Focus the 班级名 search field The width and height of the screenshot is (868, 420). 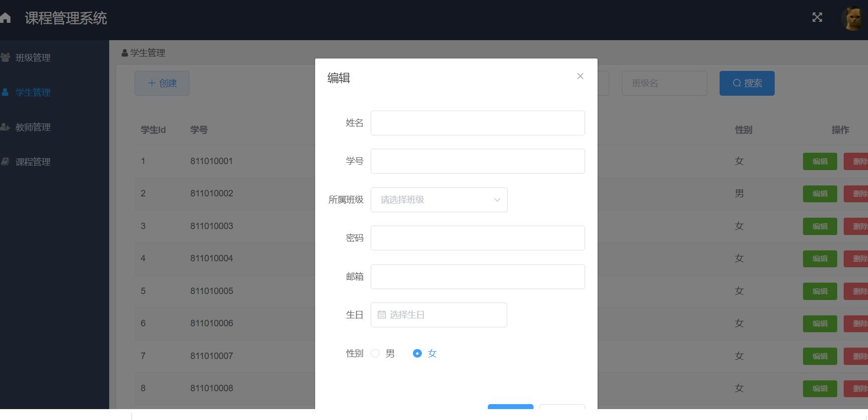pos(665,83)
